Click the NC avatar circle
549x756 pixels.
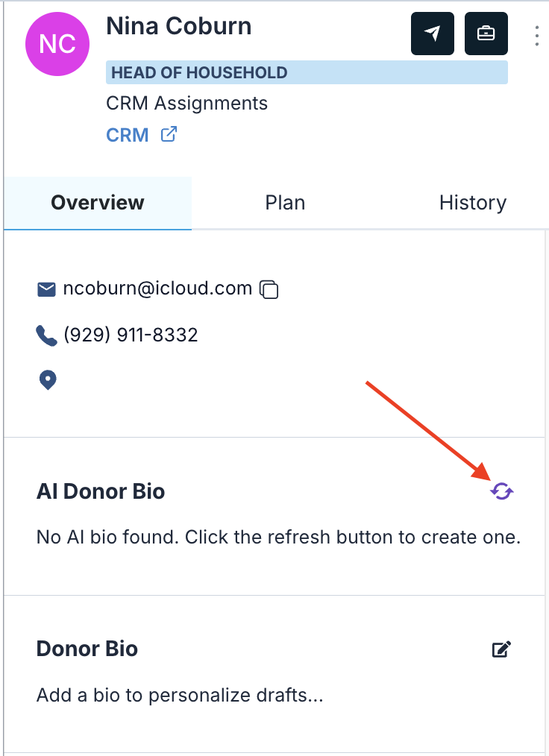(57, 44)
